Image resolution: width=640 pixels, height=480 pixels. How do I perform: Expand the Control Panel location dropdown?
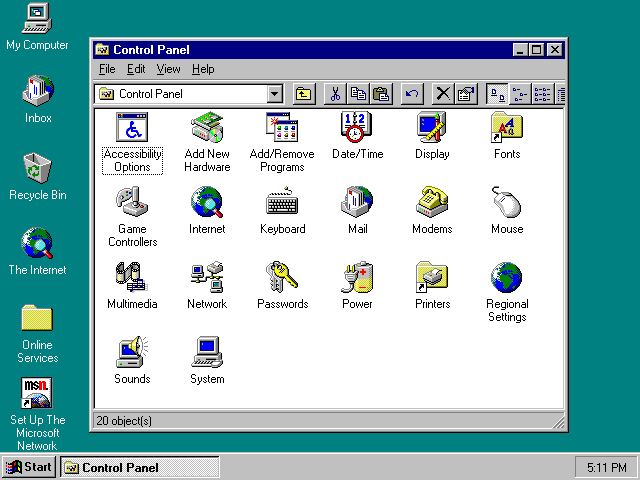coord(275,94)
